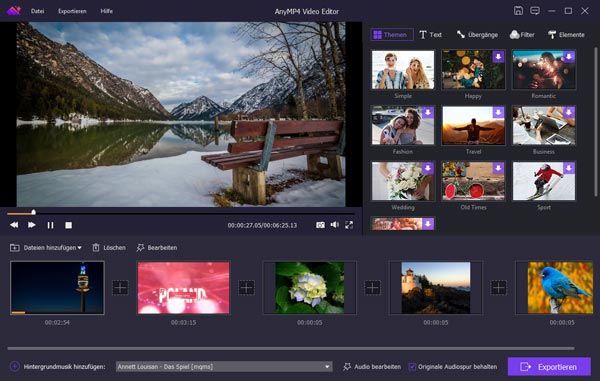Download the Fashion theme
This screenshot has width=600, height=381.
pyautogui.click(x=428, y=112)
